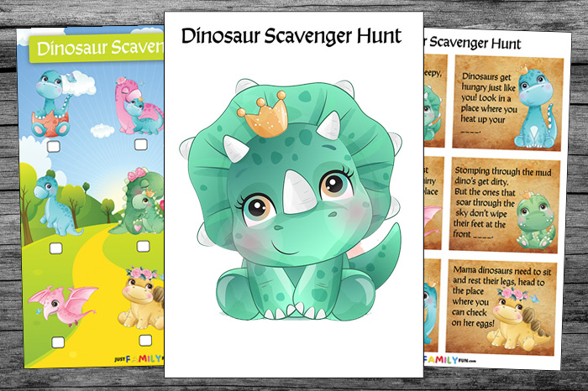
Task: Click the Just Family Fun logo on checklist page
Action: coord(139,359)
